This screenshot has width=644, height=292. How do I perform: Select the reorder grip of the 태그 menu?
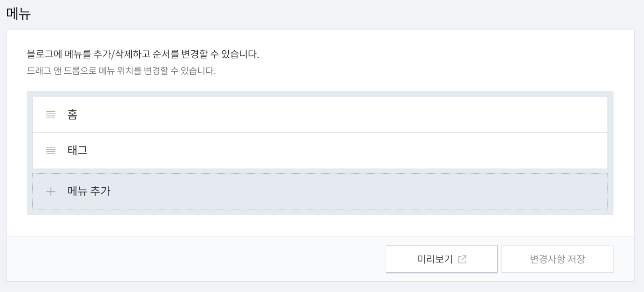[51, 150]
